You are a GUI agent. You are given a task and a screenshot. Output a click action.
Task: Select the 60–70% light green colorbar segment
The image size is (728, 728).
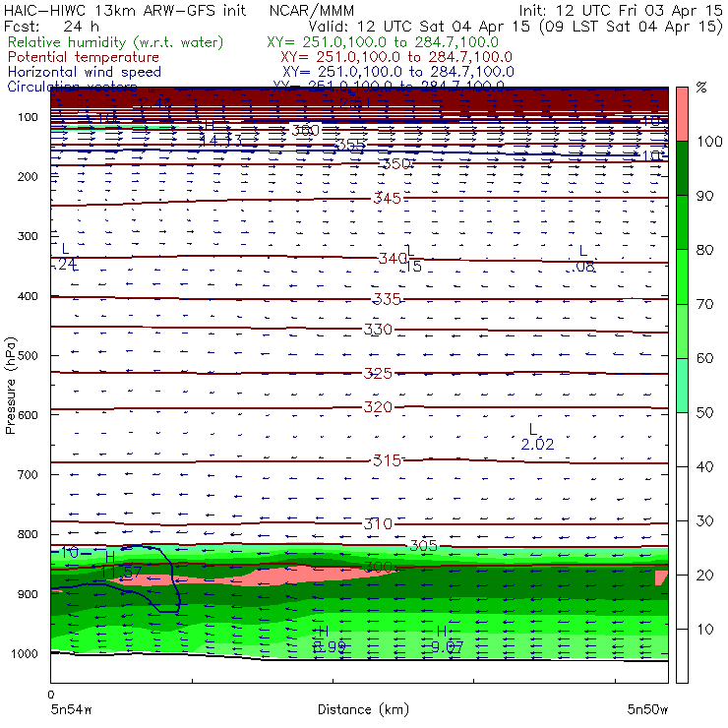click(682, 331)
